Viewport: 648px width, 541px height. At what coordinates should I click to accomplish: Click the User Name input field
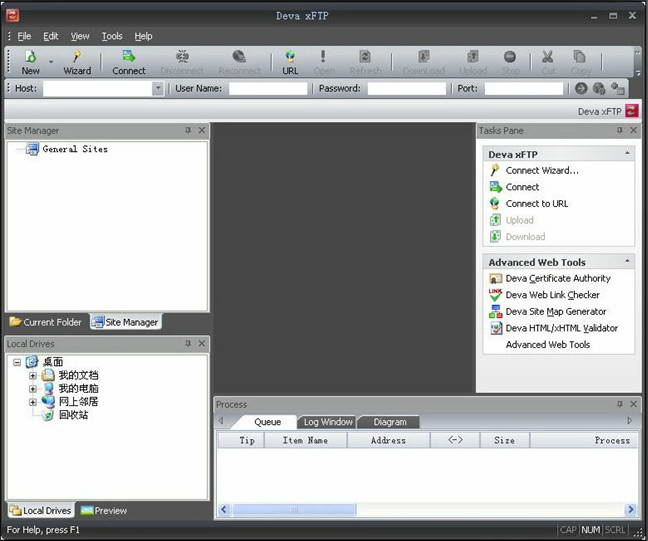click(268, 89)
